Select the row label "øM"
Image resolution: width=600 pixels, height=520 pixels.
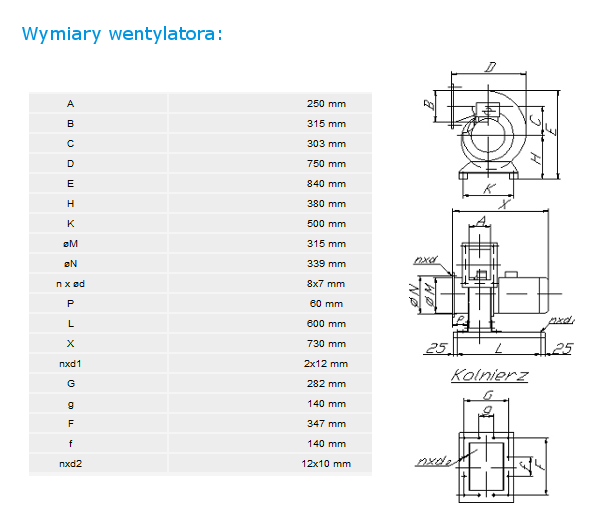pos(70,244)
